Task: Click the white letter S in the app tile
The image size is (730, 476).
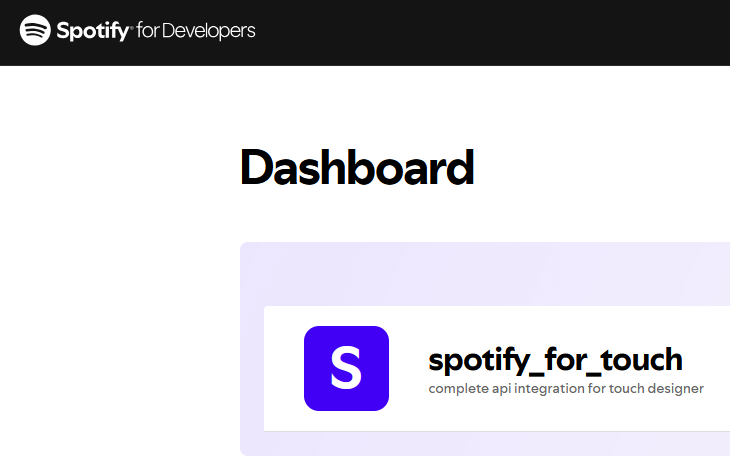Action: [x=346, y=368]
